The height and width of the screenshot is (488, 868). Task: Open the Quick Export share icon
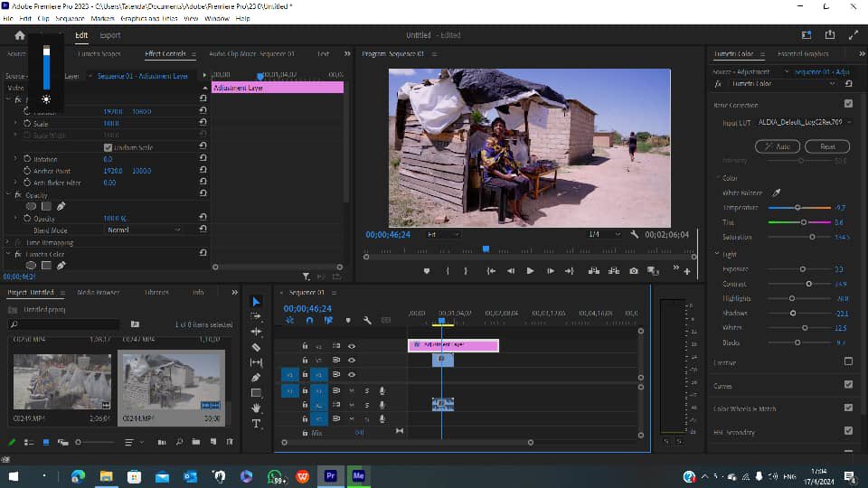830,35
